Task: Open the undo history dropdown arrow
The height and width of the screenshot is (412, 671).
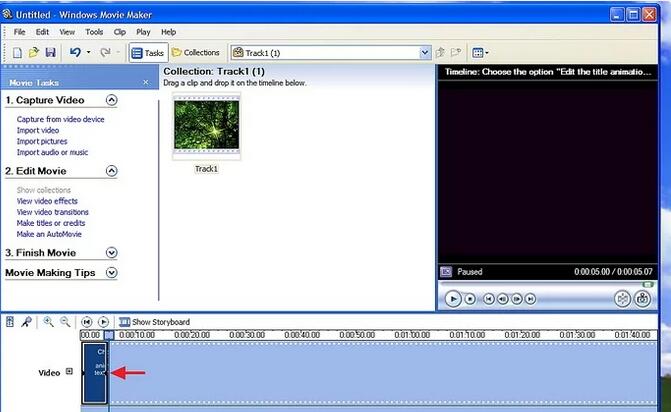Action: tap(89, 53)
